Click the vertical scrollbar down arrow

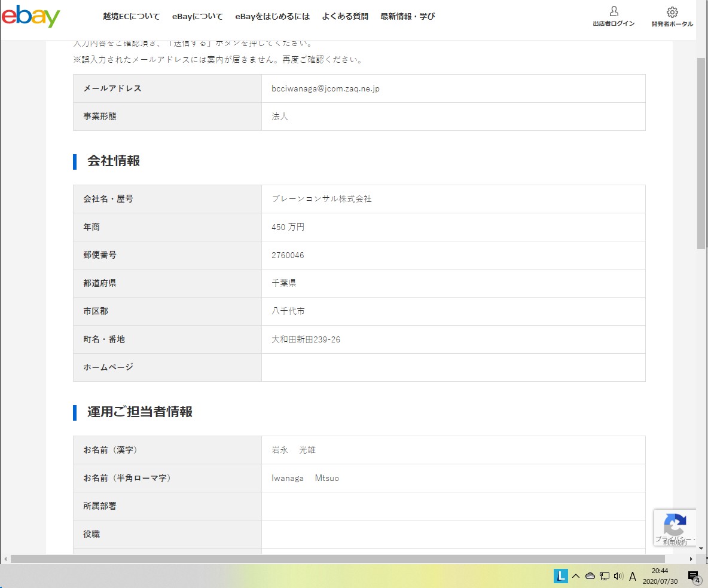(x=701, y=549)
